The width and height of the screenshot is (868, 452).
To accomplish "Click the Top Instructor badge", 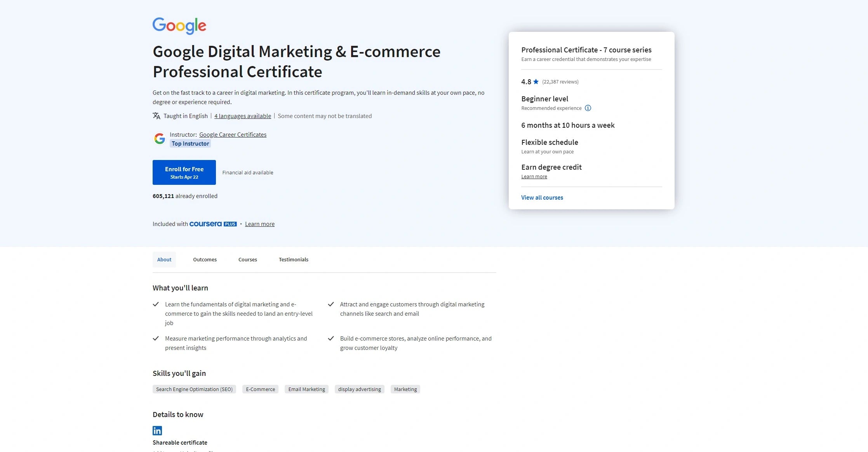I will click(x=190, y=144).
